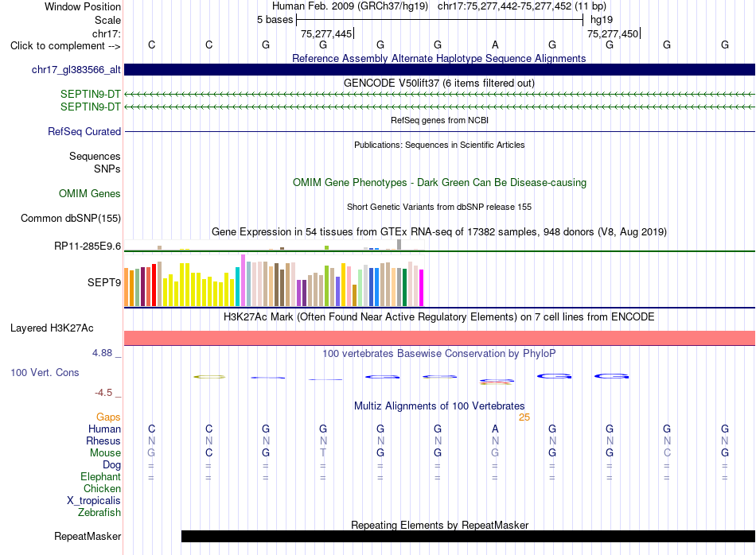The width and height of the screenshot is (756, 555).
Task: Click the black RepeatMasker element bar
Action: (468, 536)
